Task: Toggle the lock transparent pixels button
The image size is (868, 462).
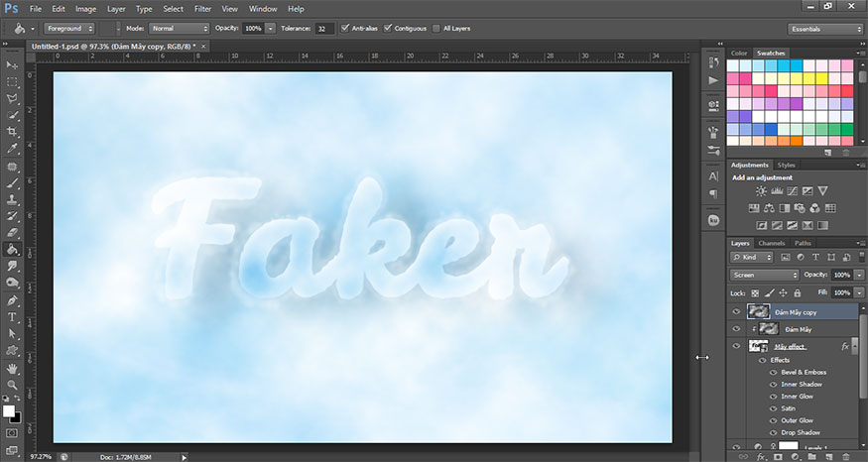Action: [x=755, y=292]
